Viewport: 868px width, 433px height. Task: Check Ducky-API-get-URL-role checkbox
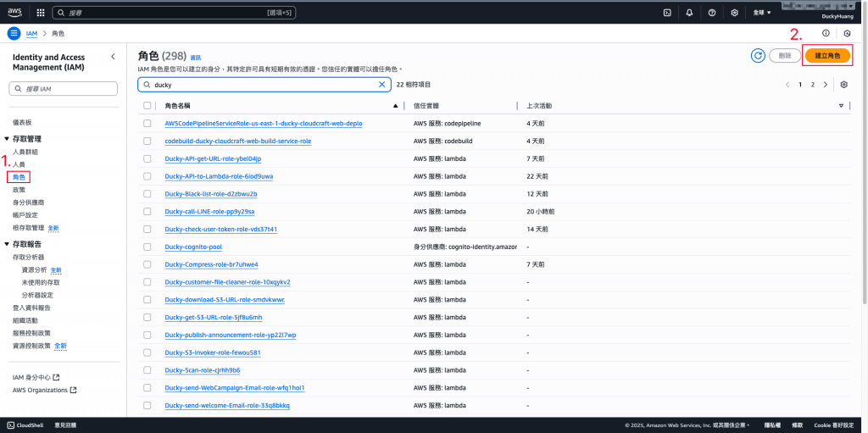click(147, 159)
